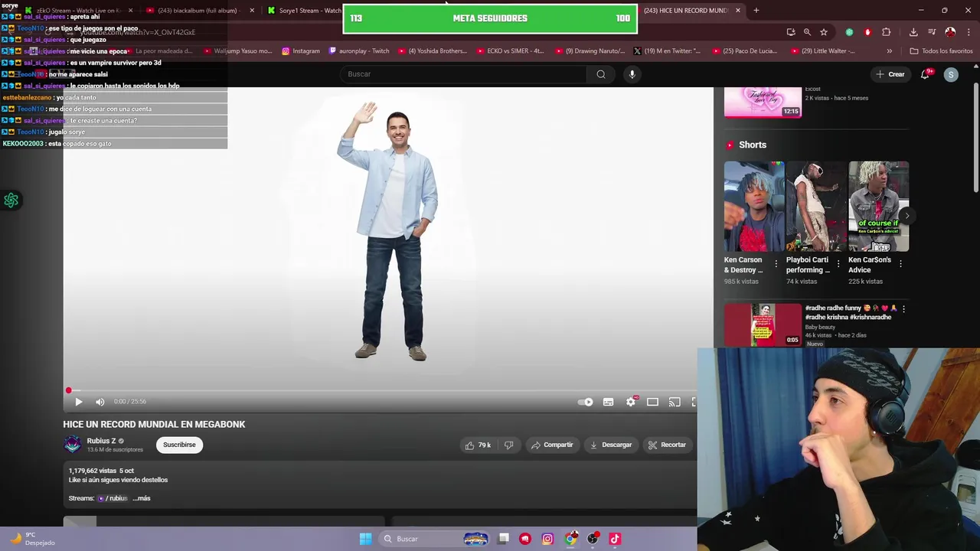980x551 pixels.
Task: Open the rubius streams link in description
Action: pos(113,498)
